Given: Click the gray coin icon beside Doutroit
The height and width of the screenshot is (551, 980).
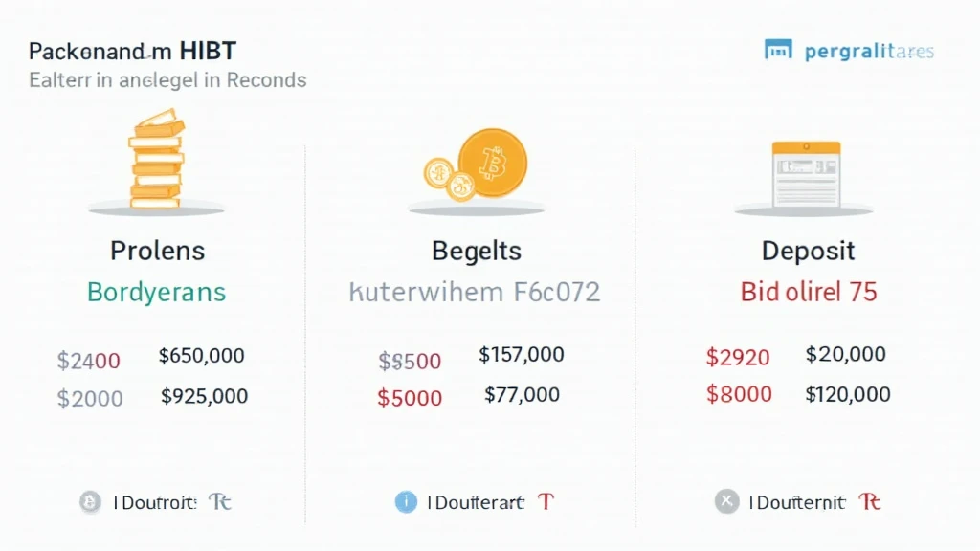Looking at the screenshot, I should tap(90, 502).
